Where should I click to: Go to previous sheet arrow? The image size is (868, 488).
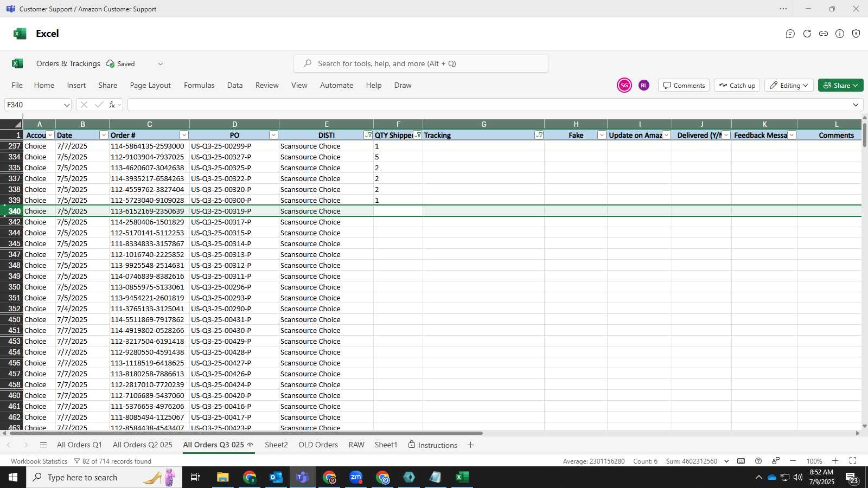(x=9, y=445)
